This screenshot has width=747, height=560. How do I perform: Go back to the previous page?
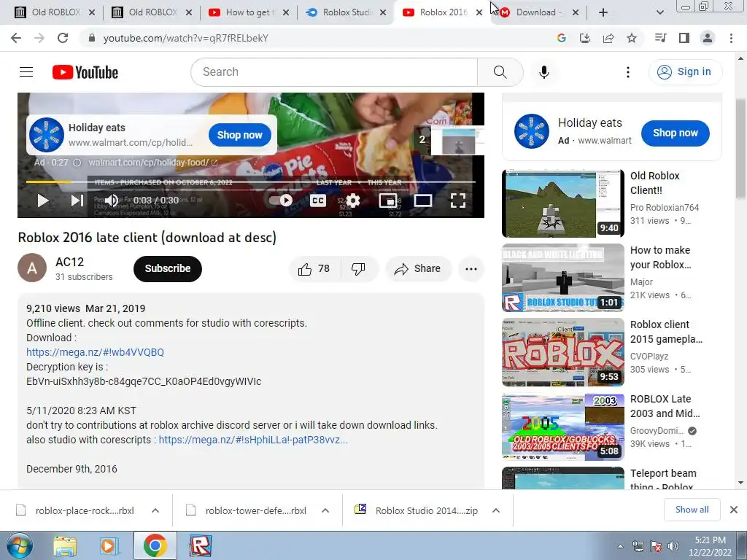click(16, 38)
